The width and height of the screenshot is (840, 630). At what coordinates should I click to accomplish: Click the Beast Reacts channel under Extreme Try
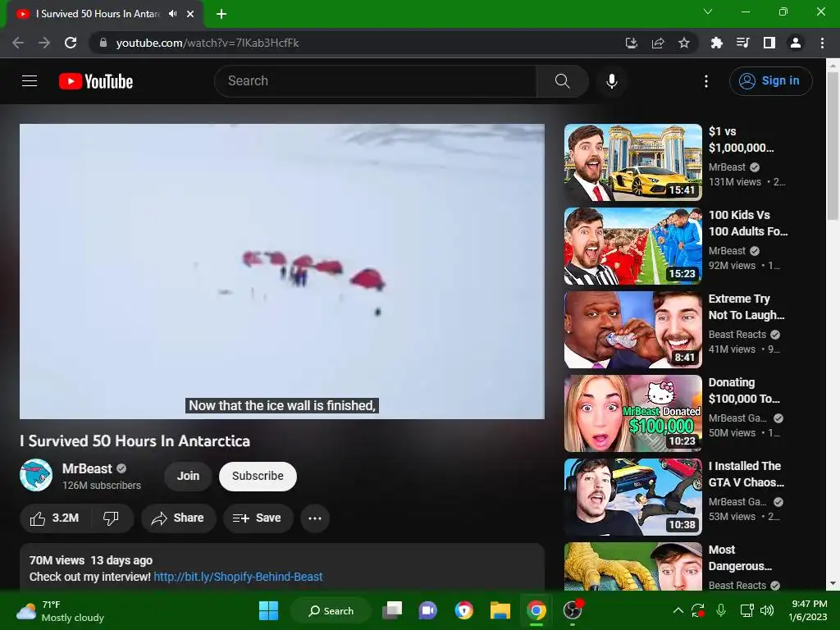737,335
